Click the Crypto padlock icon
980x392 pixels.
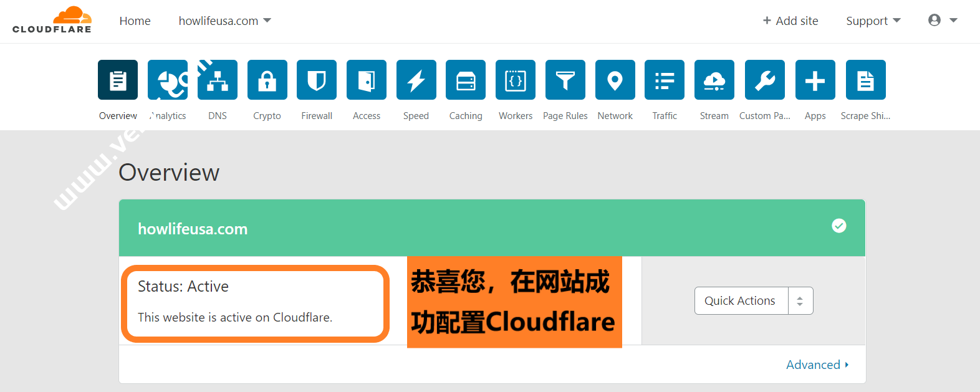(x=267, y=80)
